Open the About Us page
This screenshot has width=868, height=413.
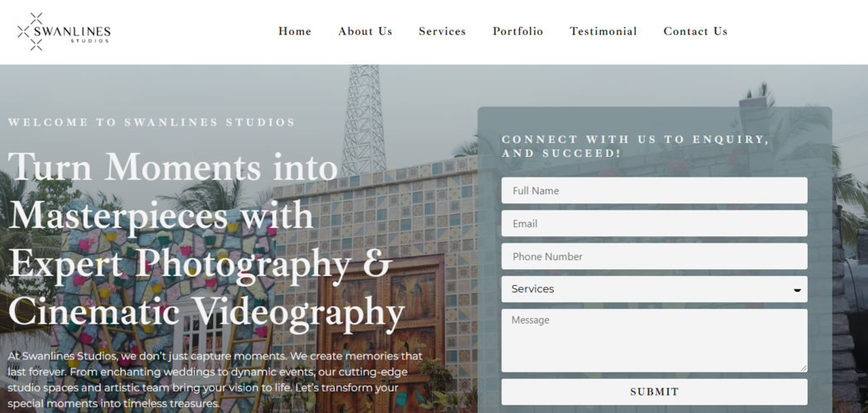365,31
